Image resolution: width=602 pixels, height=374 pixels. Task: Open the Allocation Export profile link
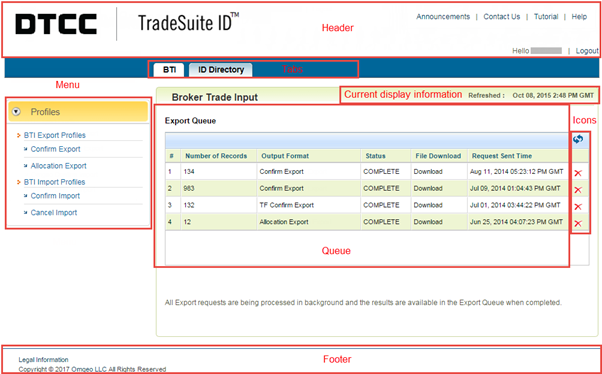58,166
